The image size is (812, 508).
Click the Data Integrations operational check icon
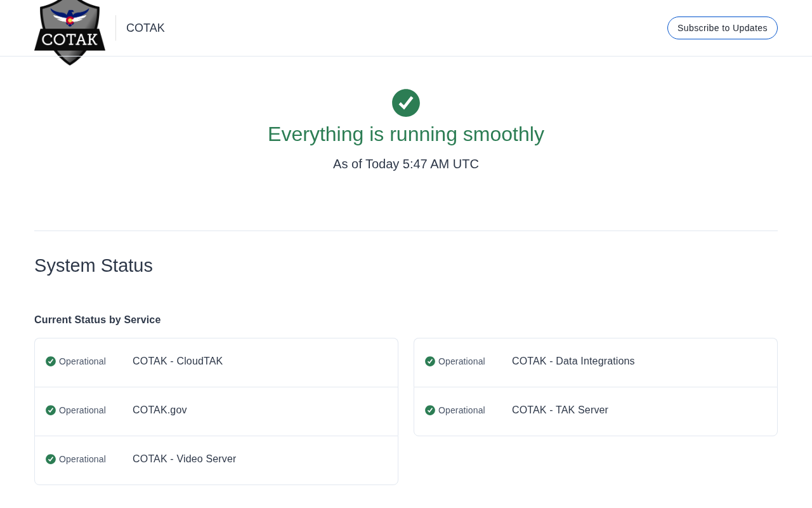pyautogui.click(x=430, y=361)
